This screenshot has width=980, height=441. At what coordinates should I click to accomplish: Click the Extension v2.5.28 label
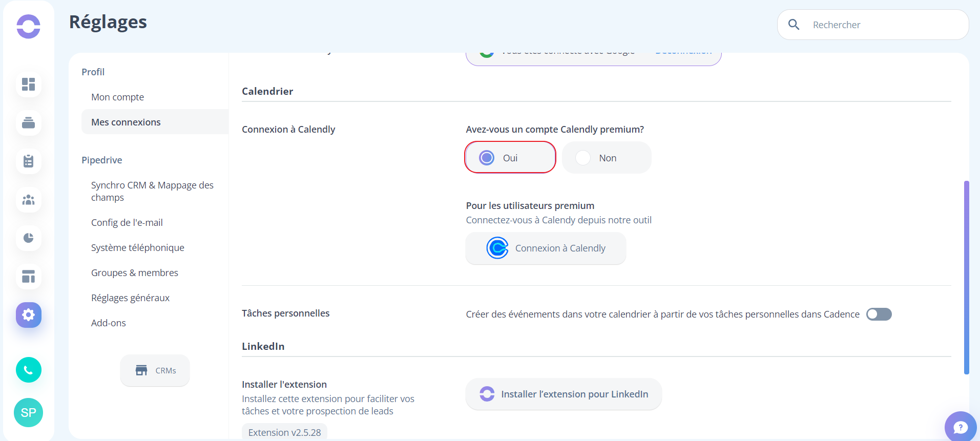click(284, 432)
